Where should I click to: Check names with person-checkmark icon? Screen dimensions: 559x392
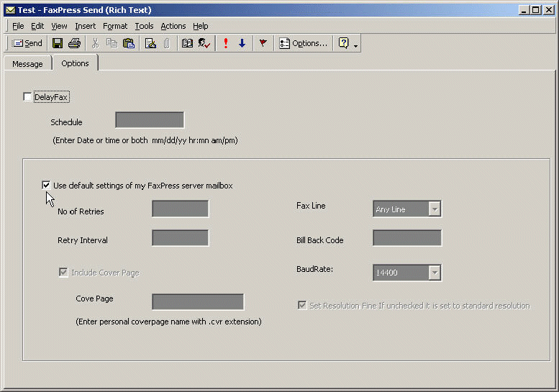tap(204, 43)
